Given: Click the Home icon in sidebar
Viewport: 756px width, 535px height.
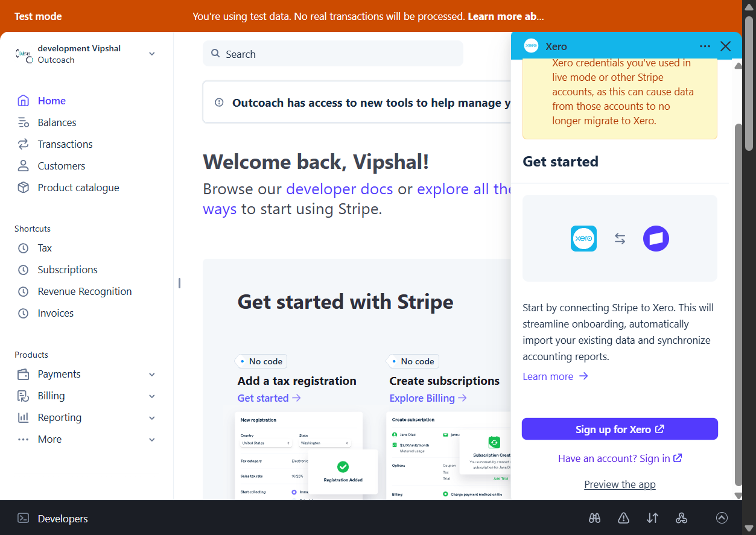Looking at the screenshot, I should [23, 101].
